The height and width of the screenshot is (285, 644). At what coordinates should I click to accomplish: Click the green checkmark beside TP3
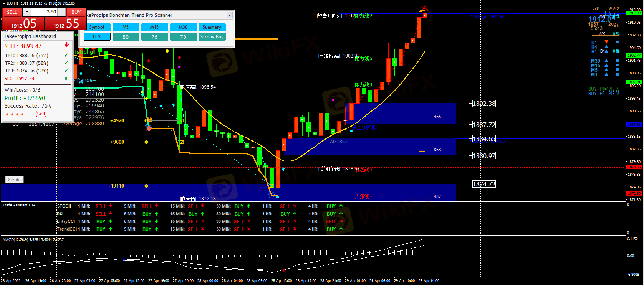click(x=66, y=71)
